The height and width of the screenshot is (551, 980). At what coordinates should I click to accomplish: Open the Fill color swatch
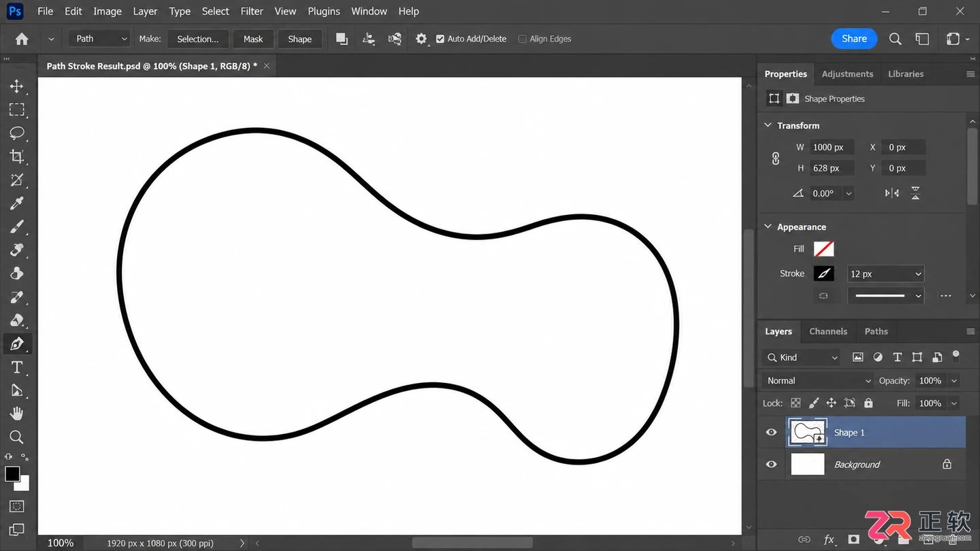(823, 249)
